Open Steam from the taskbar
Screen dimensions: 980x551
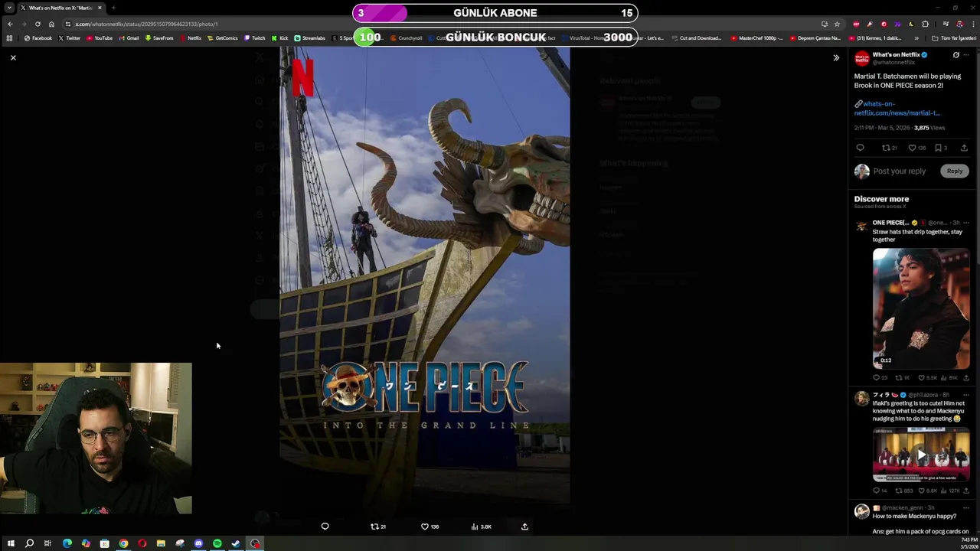[236, 543]
